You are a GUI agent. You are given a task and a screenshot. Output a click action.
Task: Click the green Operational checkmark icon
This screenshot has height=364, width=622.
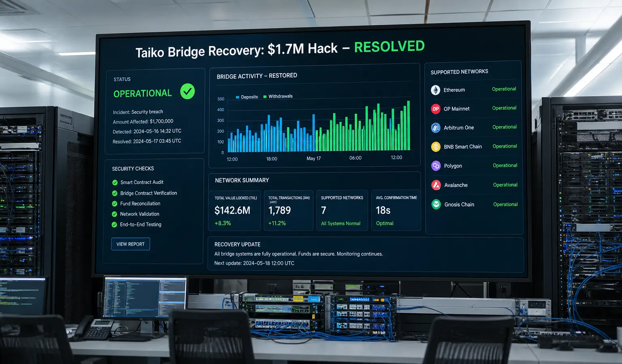tap(187, 91)
